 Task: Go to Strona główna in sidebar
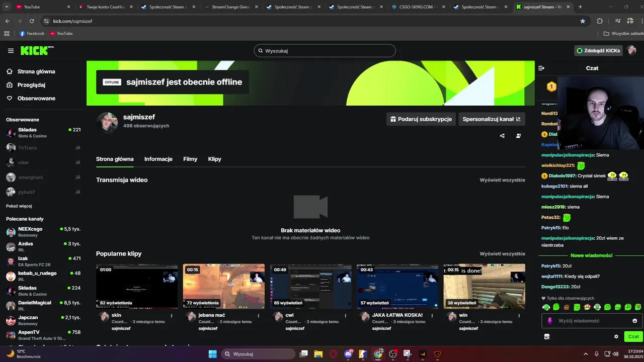[36, 71]
